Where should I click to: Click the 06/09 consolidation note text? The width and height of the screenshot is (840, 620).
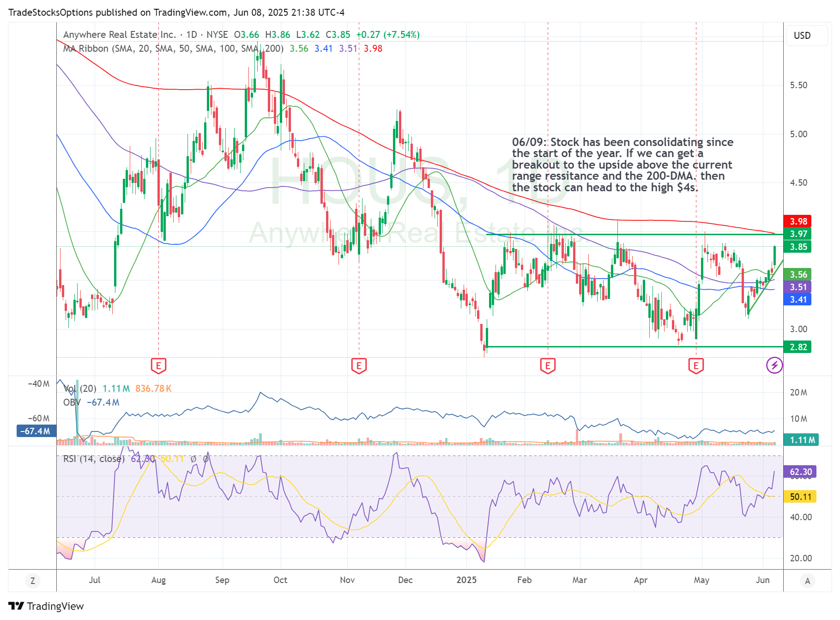(622, 164)
